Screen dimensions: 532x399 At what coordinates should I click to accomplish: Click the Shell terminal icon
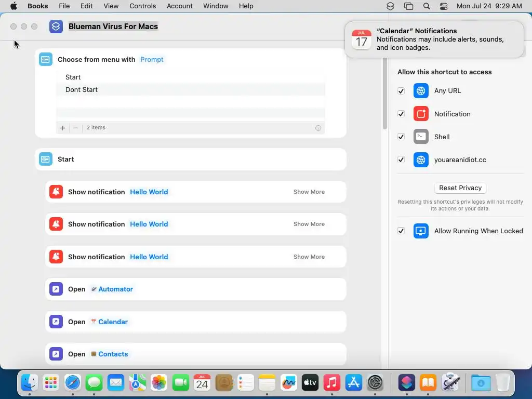pyautogui.click(x=421, y=137)
